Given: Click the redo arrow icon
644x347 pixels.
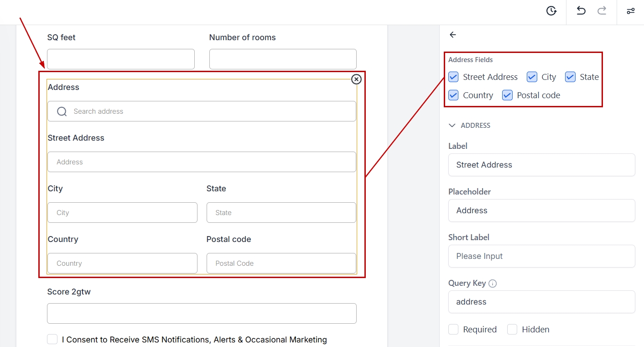Looking at the screenshot, I should 602,11.
